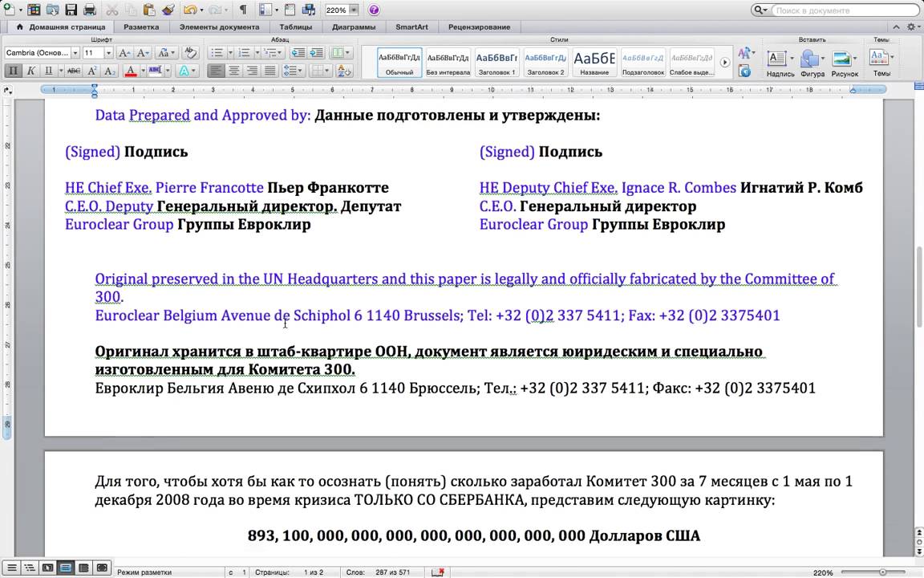Undo the last action
924x578 pixels.
pyautogui.click(x=189, y=10)
